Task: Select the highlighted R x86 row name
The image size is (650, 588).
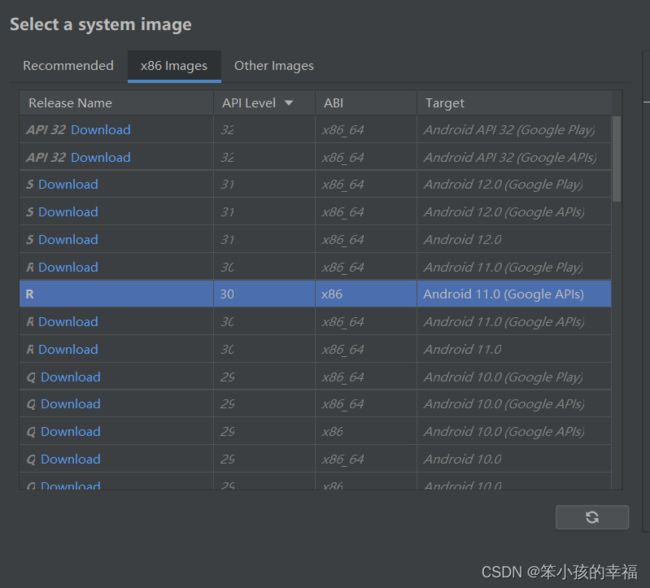Action: [x=30, y=294]
